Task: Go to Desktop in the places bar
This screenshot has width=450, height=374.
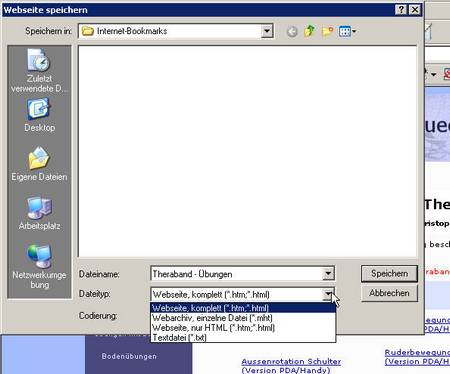Action: (39, 115)
